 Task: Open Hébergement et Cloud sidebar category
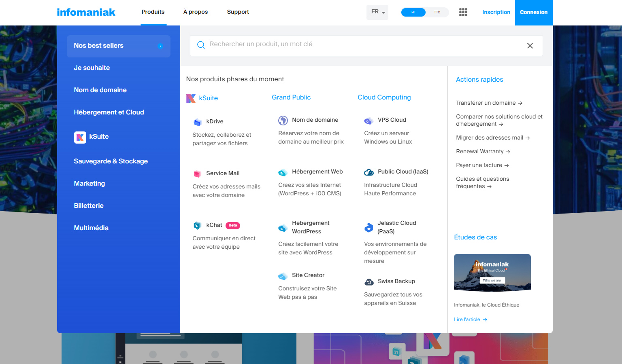tap(109, 112)
